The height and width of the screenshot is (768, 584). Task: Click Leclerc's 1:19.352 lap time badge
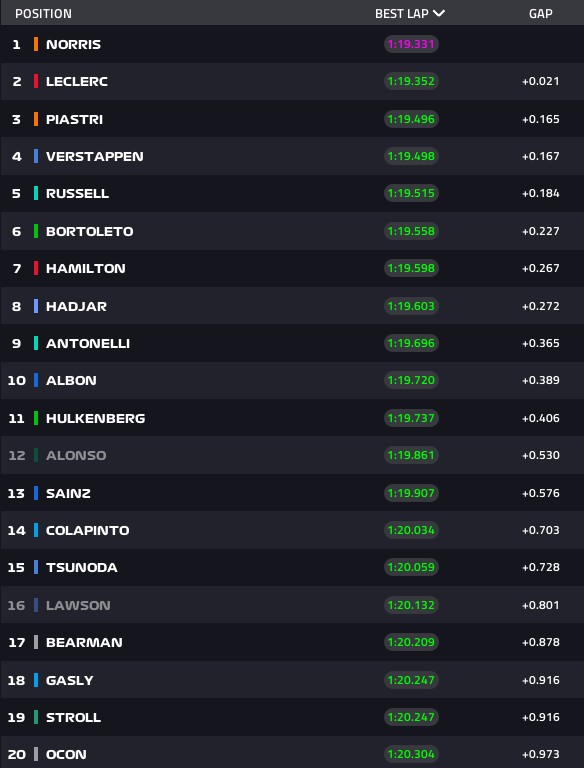tap(411, 81)
